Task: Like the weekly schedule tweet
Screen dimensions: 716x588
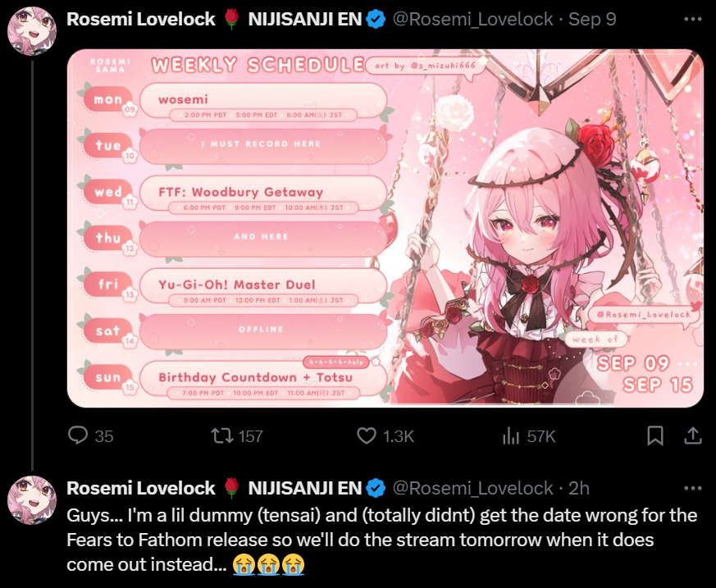Action: 385,435
